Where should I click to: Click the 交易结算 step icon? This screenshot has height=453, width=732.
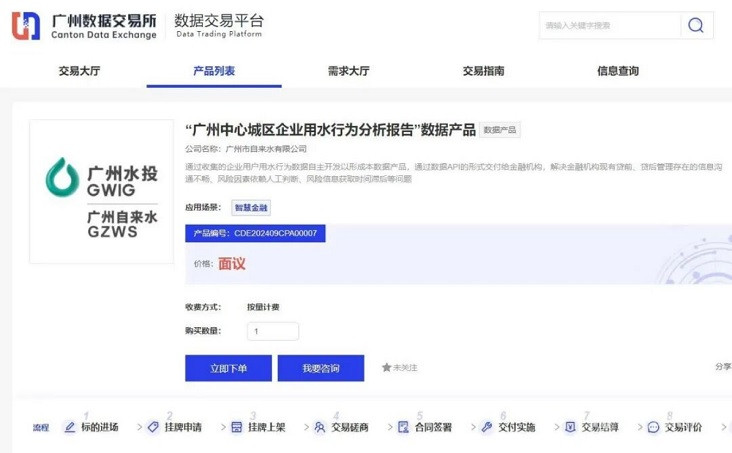click(570, 427)
